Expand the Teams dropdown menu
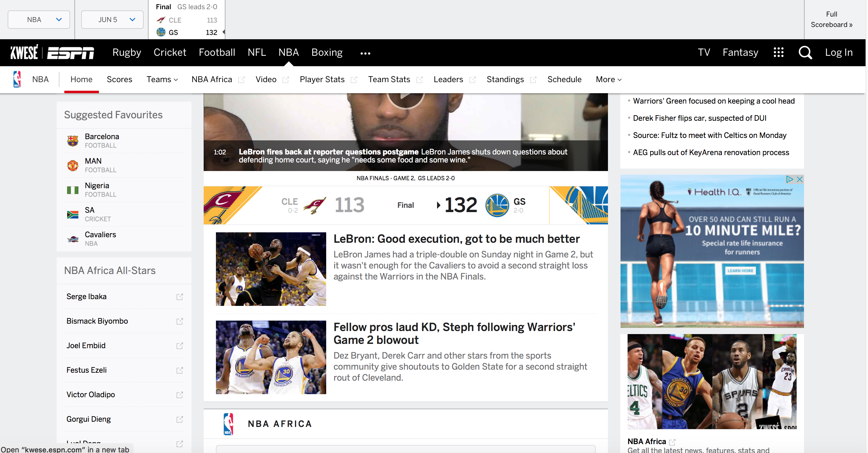This screenshot has width=868, height=453. pyautogui.click(x=162, y=80)
